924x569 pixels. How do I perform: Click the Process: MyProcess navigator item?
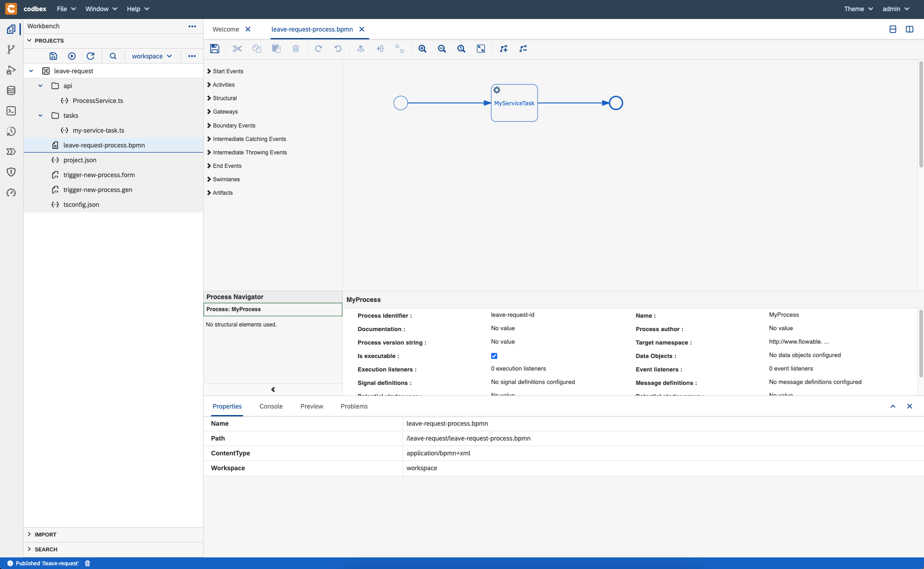[x=273, y=309]
